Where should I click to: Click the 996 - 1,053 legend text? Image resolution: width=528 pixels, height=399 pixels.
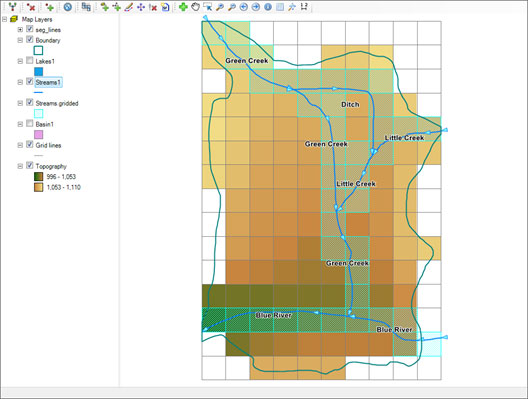pyautogui.click(x=61, y=177)
